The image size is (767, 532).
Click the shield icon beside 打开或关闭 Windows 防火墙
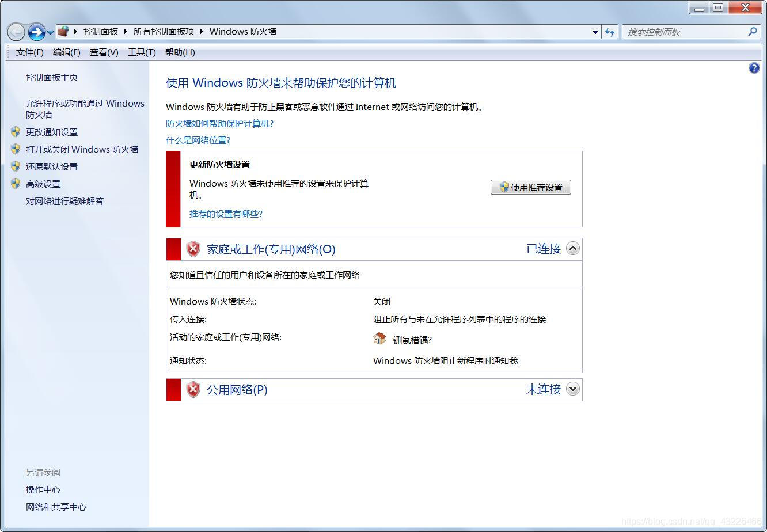point(16,149)
